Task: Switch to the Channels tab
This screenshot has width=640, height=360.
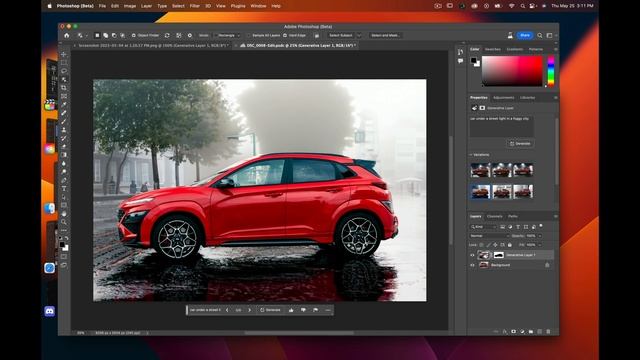Action: point(495,216)
